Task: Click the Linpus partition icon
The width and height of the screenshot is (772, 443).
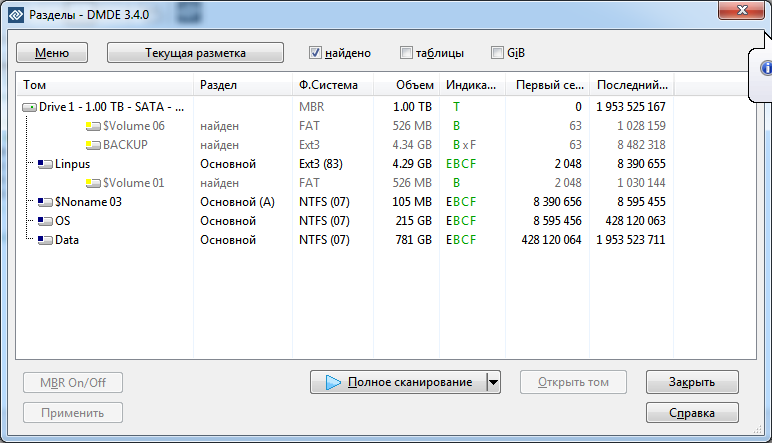Action: point(45,164)
